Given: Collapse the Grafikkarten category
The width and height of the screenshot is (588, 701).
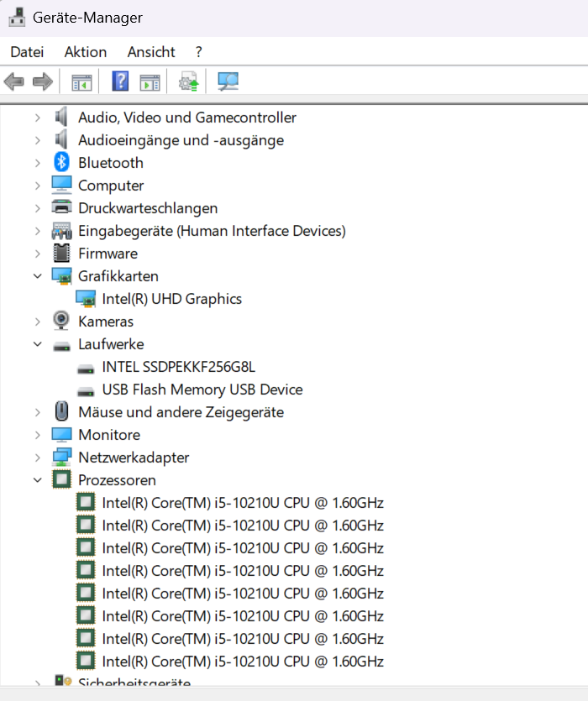Looking at the screenshot, I should pyautogui.click(x=38, y=276).
